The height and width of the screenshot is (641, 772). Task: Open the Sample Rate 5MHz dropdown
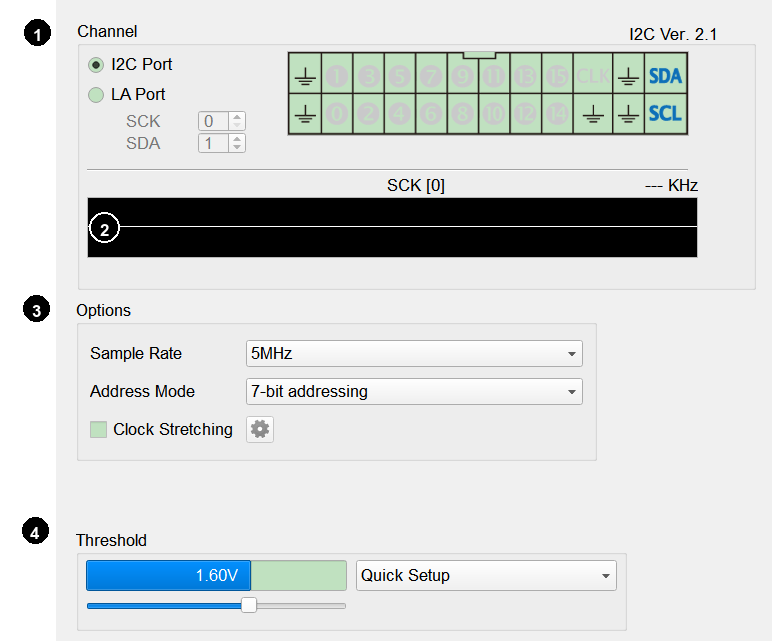414,353
